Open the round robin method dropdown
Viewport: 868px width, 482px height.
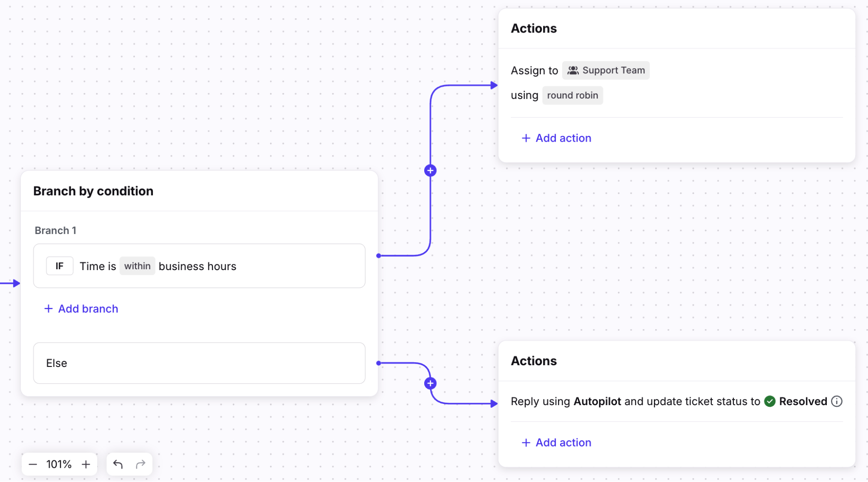coord(572,96)
